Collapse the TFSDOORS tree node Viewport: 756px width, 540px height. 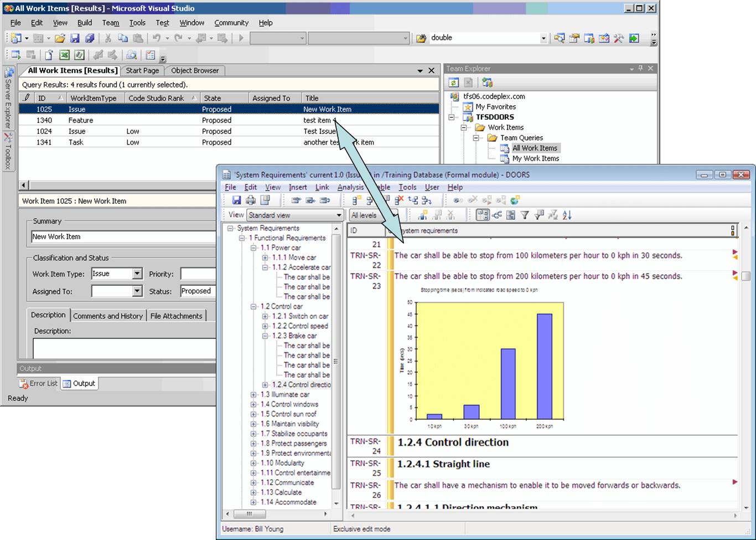[x=452, y=117]
